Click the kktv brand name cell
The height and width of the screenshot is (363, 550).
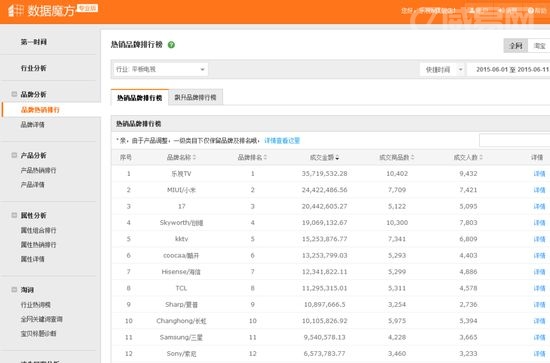181,239
